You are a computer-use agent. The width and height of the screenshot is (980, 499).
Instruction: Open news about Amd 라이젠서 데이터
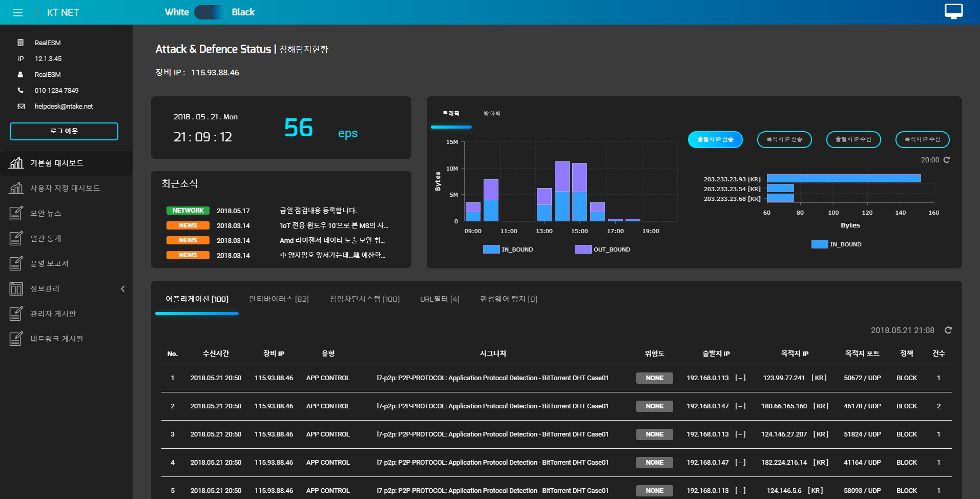pos(332,240)
